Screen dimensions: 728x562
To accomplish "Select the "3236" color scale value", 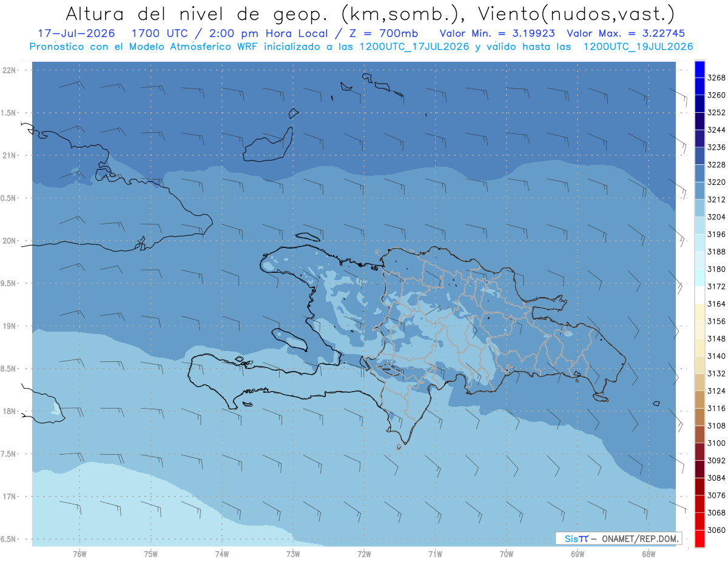I will (716, 147).
